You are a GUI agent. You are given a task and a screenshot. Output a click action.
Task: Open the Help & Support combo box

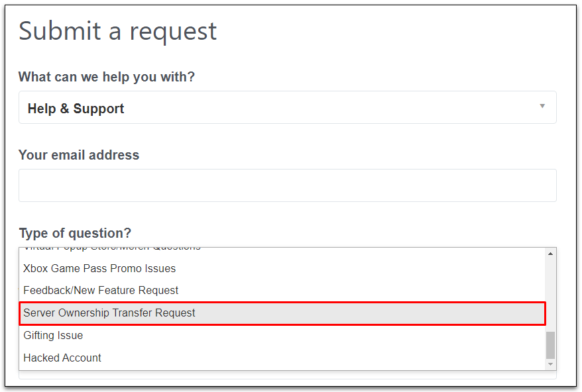tap(287, 108)
